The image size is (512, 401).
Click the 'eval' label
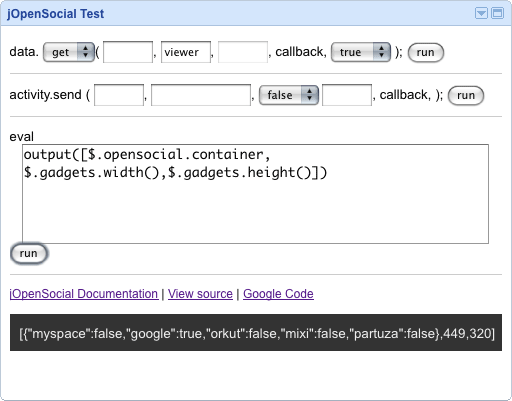[22, 137]
